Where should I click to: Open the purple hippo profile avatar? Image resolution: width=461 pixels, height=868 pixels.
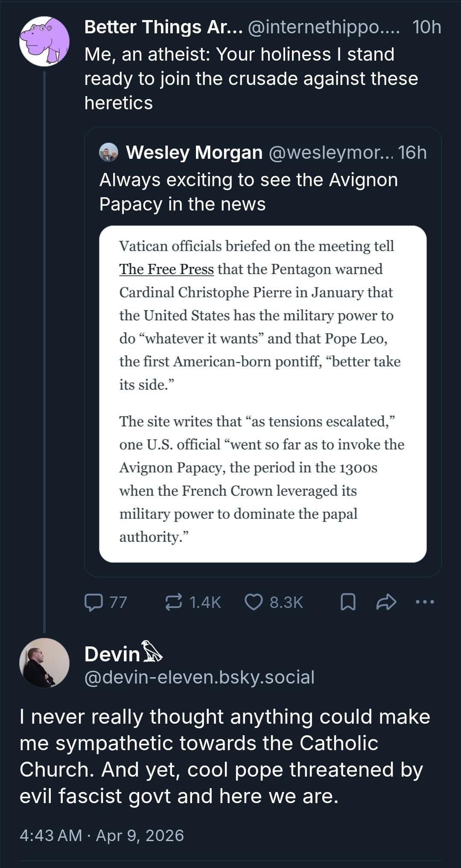click(44, 41)
